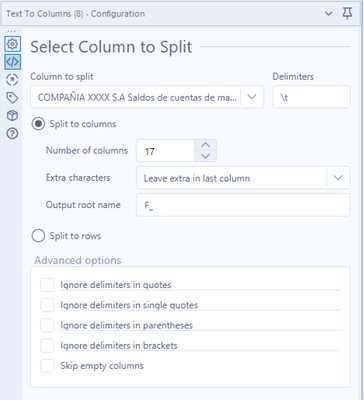The width and height of the screenshot is (364, 400).
Task: Click the Number of columns field
Action: point(165,151)
